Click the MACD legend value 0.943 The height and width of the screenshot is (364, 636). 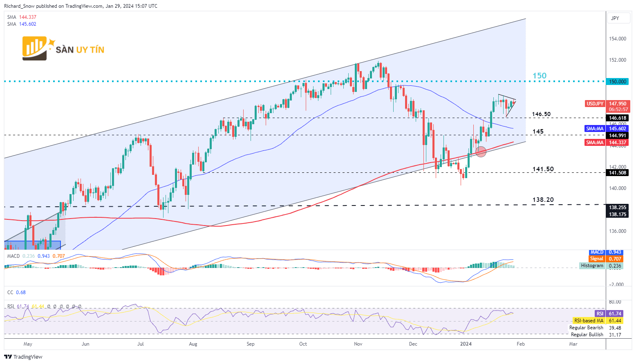pyautogui.click(x=44, y=256)
